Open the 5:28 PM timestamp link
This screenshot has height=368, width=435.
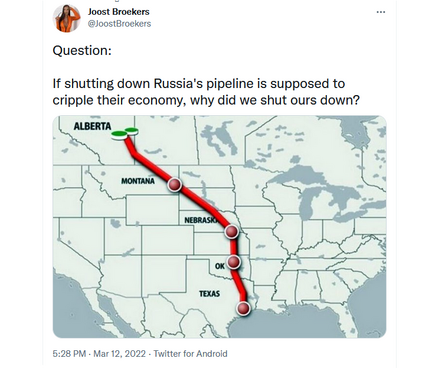click(69, 354)
